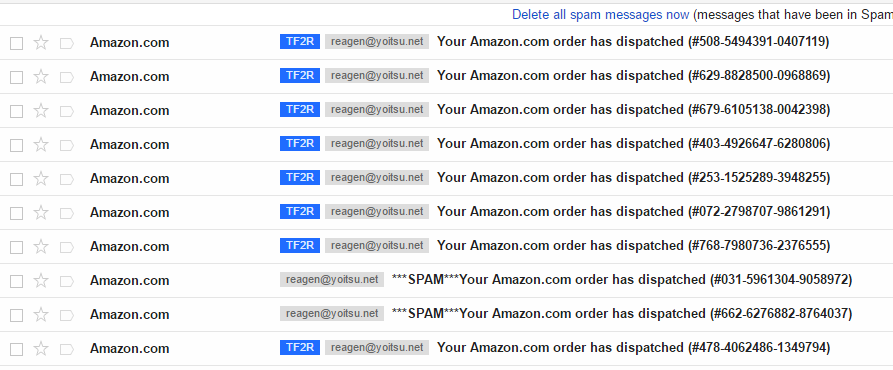The image size is (893, 370).
Task: Star the email with order #031-5961304-9058972
Action: [41, 281]
